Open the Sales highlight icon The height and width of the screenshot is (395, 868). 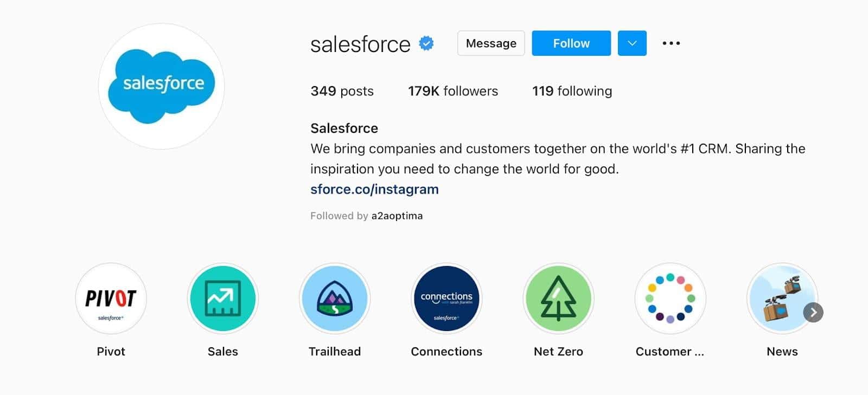(x=223, y=299)
